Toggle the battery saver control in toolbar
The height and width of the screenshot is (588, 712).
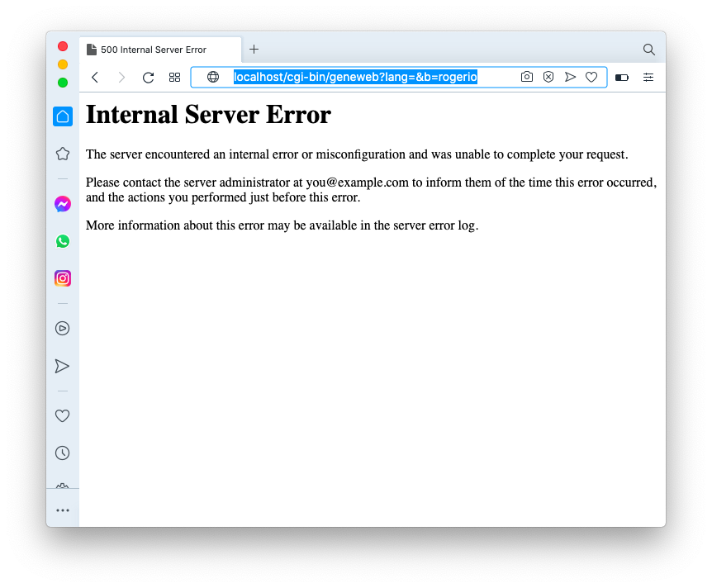pyautogui.click(x=621, y=76)
